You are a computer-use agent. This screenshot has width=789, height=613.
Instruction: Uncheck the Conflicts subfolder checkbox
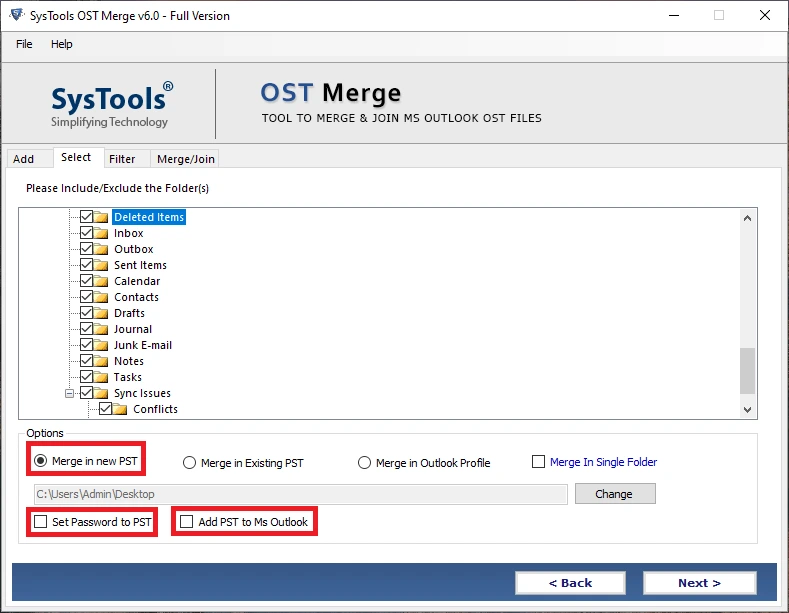[106, 409]
